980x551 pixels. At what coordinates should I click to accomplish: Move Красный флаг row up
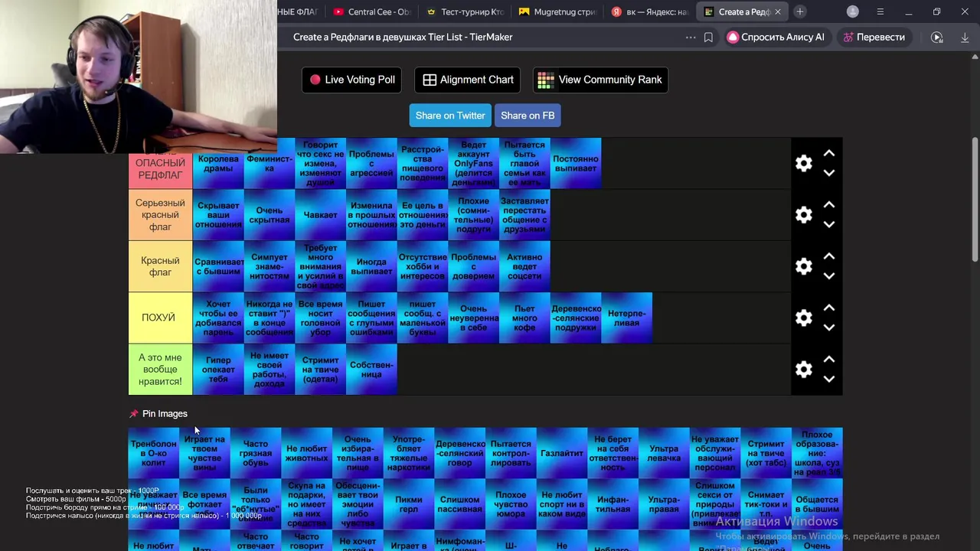[829, 256]
